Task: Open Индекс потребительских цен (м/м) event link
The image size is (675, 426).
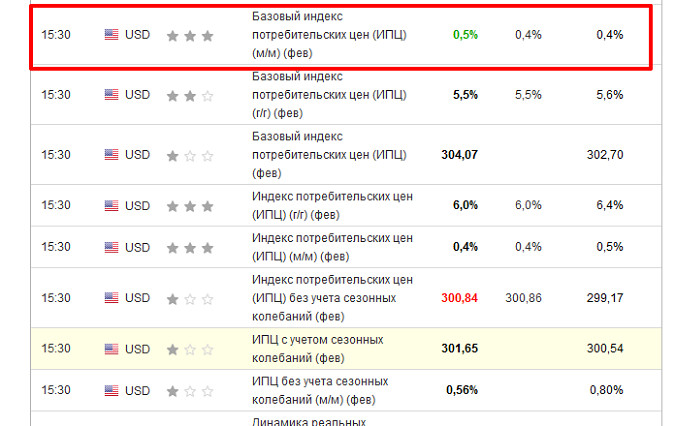Action: point(333,246)
